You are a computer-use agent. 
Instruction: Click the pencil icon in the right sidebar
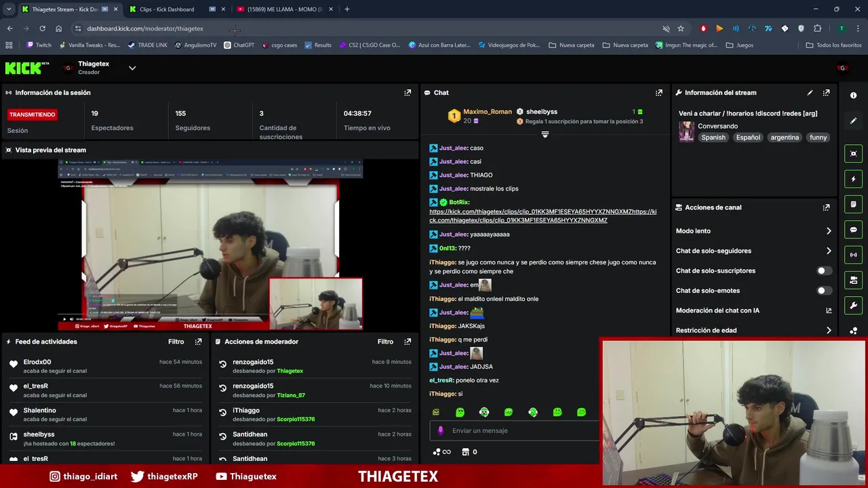[853, 121]
